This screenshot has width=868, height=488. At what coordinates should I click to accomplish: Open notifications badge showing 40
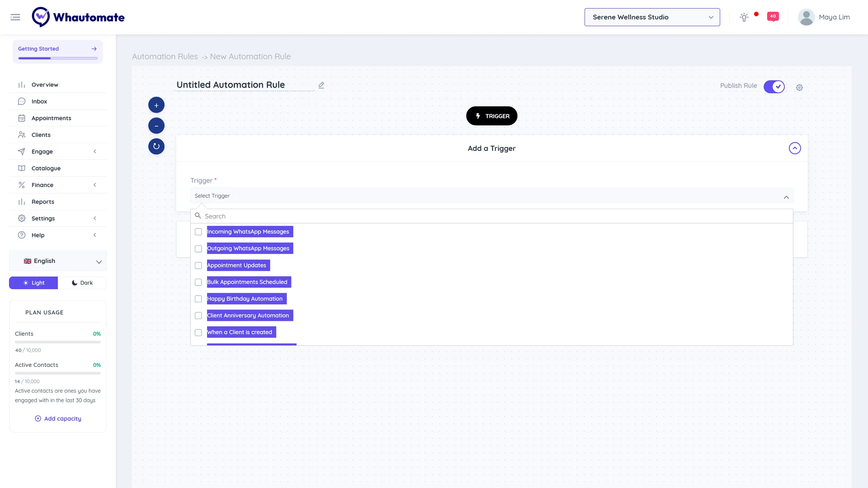tap(773, 17)
